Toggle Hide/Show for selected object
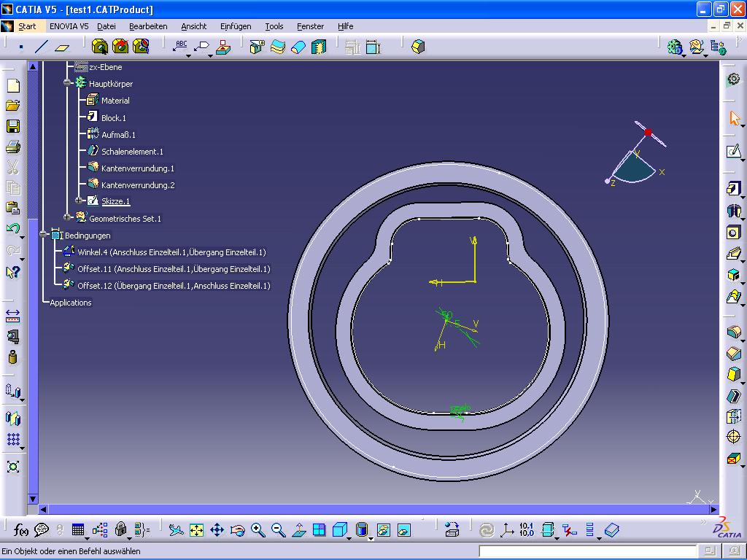 tap(384, 530)
